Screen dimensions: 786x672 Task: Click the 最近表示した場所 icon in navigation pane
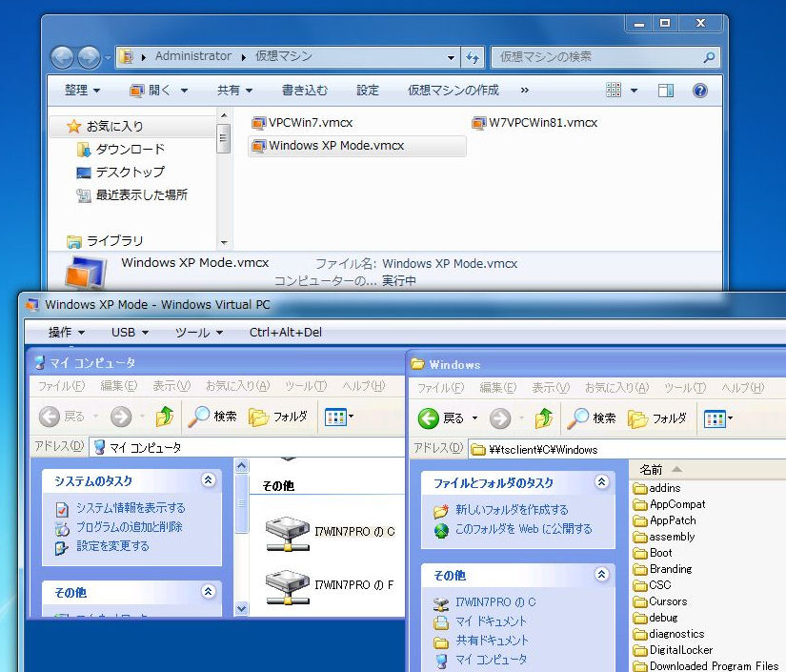(83, 195)
